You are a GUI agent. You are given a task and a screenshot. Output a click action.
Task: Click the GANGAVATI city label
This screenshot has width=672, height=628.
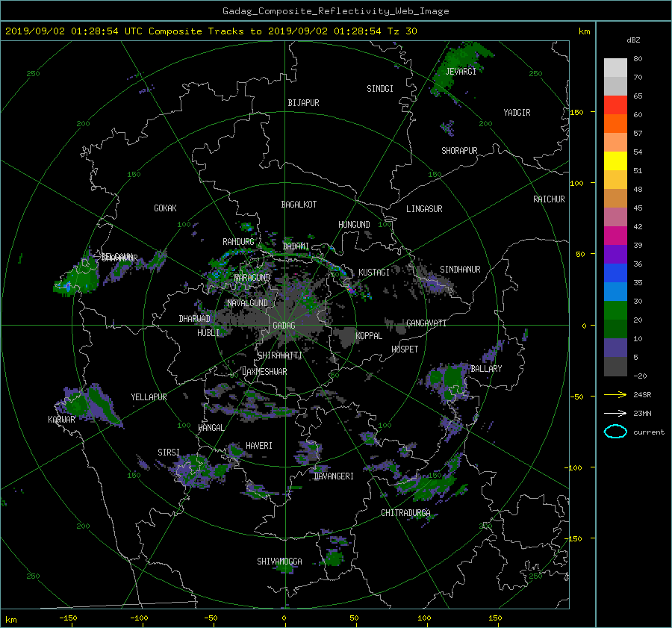click(426, 323)
